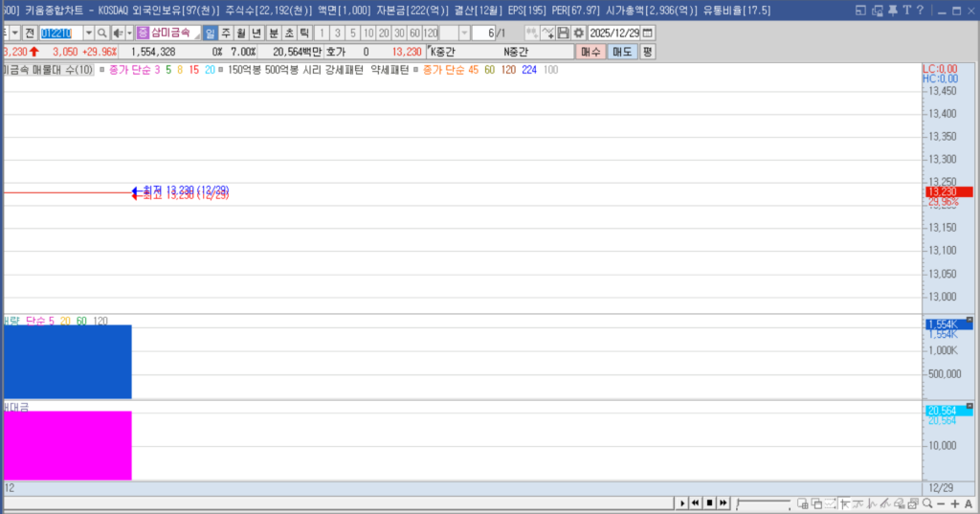The image size is (980, 514).
Task: Click the speaker sound icon
Action: point(117,33)
